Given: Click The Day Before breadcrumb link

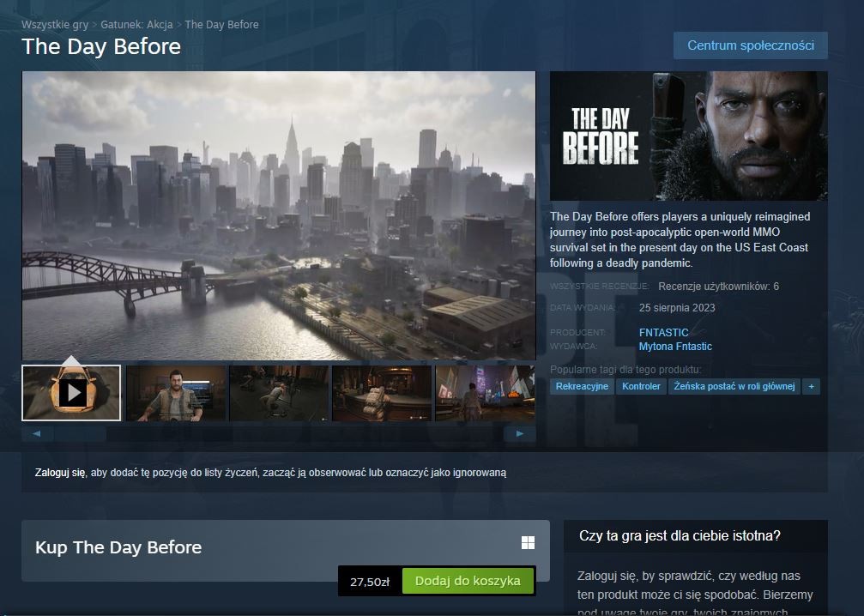Looking at the screenshot, I should (x=221, y=24).
